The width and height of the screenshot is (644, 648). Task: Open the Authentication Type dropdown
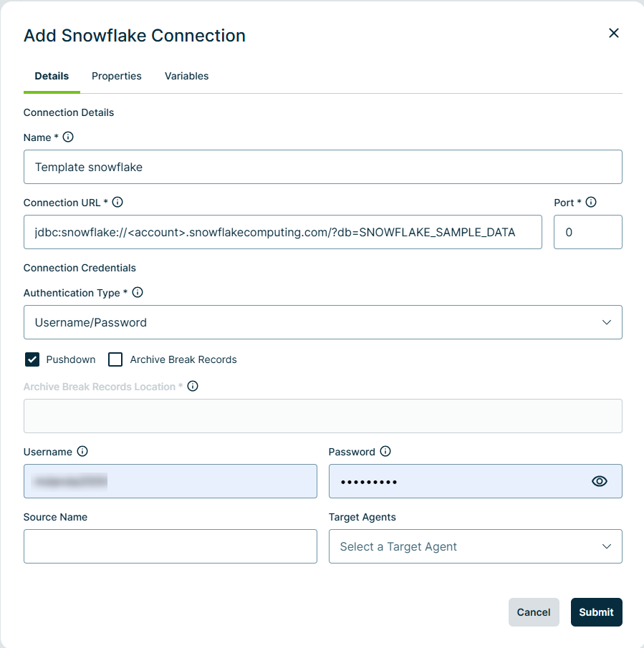pyautogui.click(x=323, y=322)
